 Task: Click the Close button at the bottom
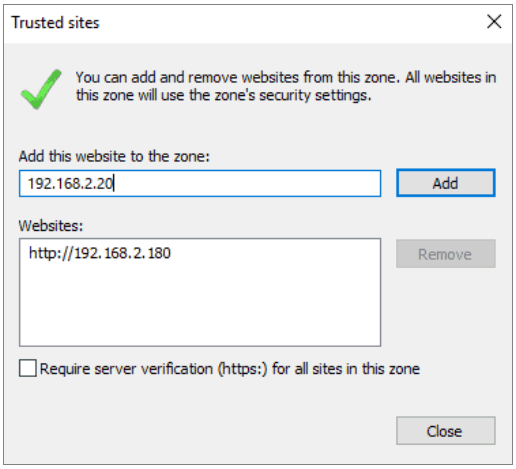446,431
